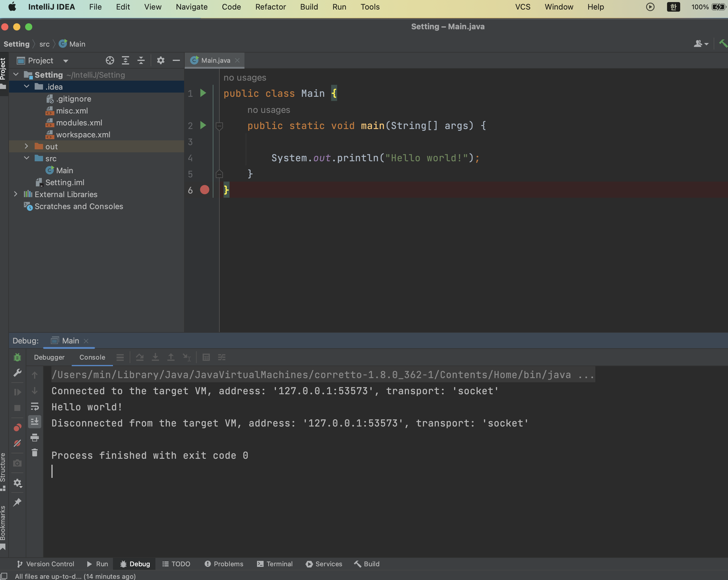Open the Terminal tool window
Screen dimensions: 728x580
275,564
